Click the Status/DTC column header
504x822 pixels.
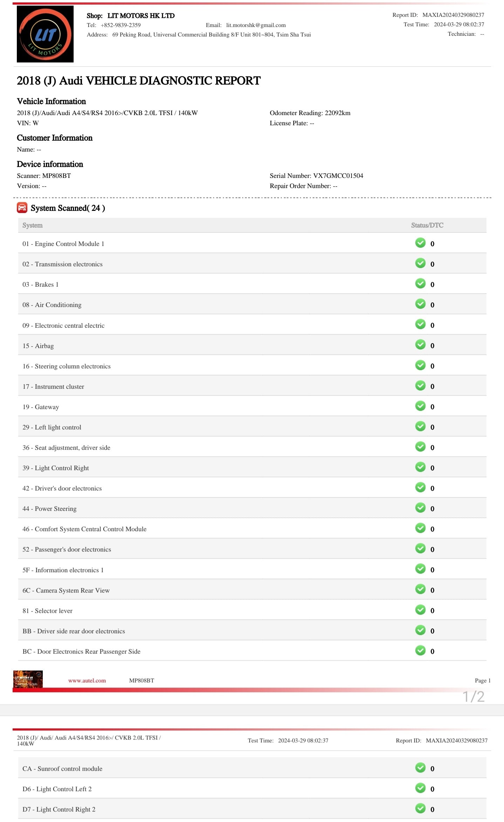point(427,225)
